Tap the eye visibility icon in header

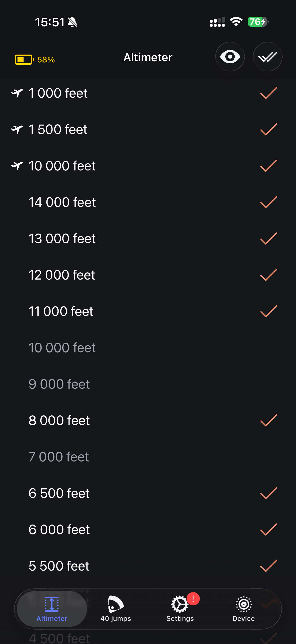click(230, 57)
